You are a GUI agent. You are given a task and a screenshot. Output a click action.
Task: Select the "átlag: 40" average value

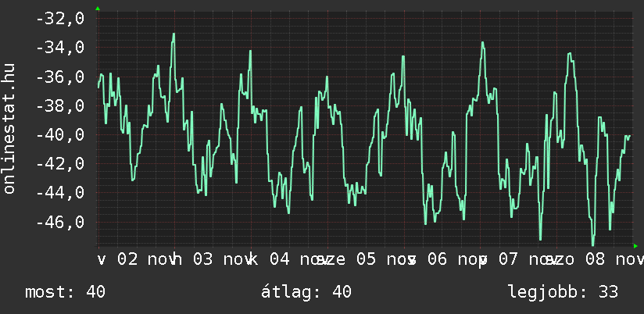tap(306, 292)
